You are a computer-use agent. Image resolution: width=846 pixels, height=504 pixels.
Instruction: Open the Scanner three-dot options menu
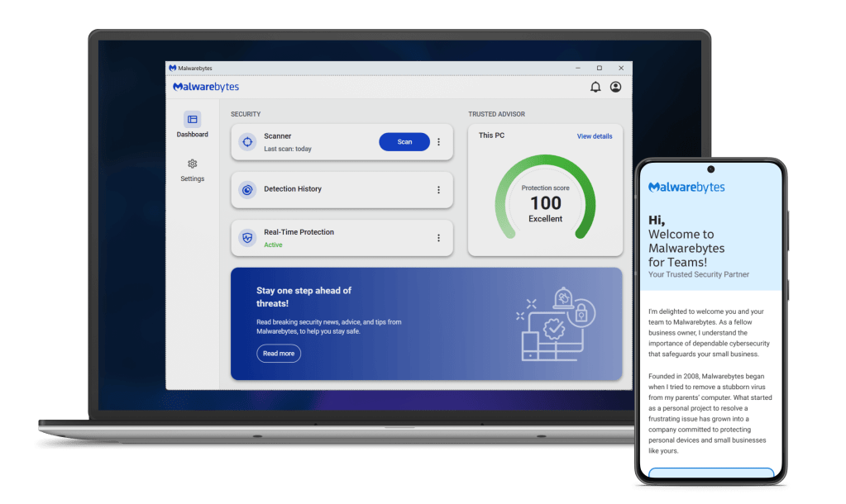coord(439,141)
